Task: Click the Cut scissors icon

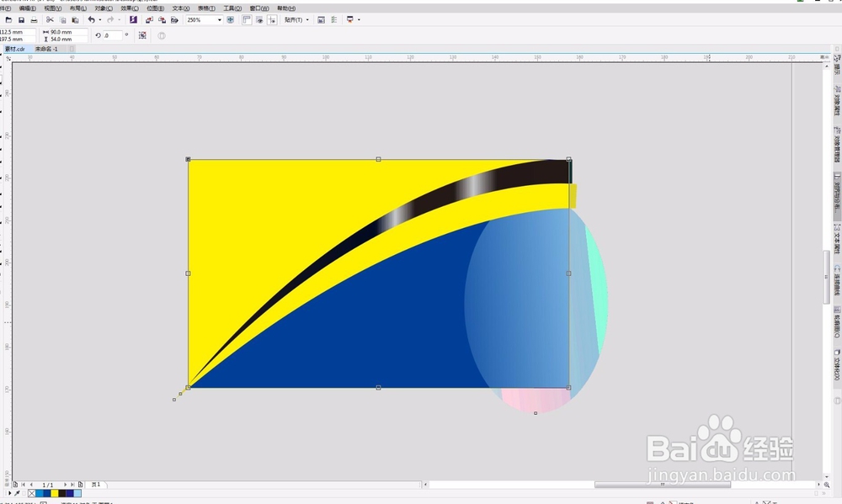Action: [x=50, y=20]
